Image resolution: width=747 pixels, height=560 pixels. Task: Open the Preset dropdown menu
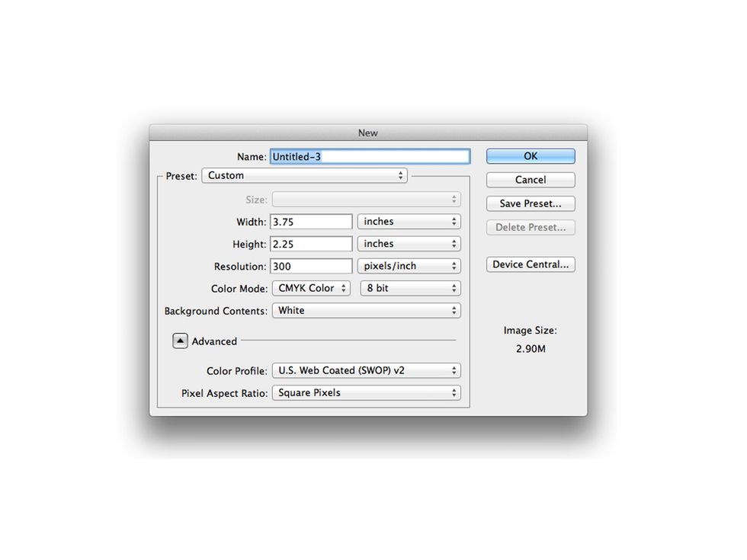point(304,175)
